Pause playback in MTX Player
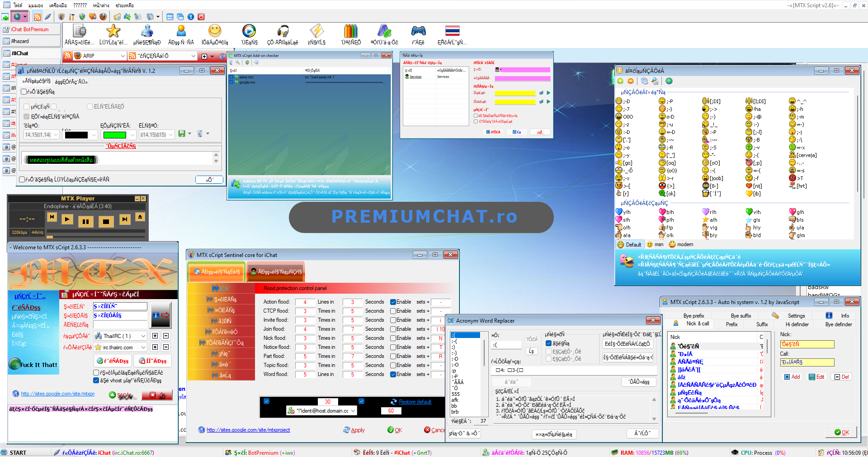868x457 pixels. [86, 221]
